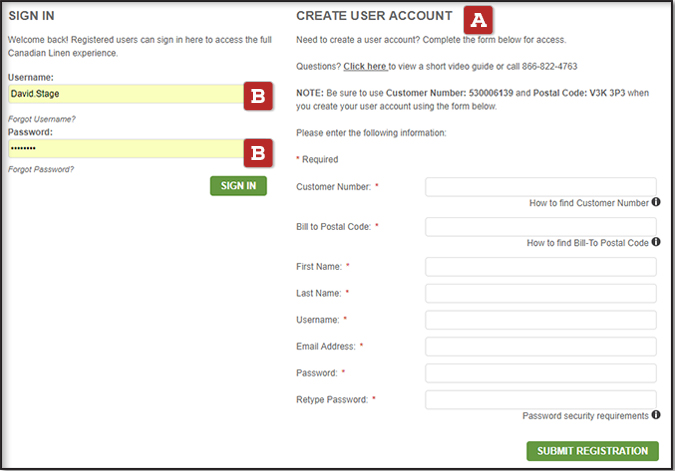Follow the Click here video guide link
The image size is (675, 471).
pyautogui.click(x=365, y=66)
